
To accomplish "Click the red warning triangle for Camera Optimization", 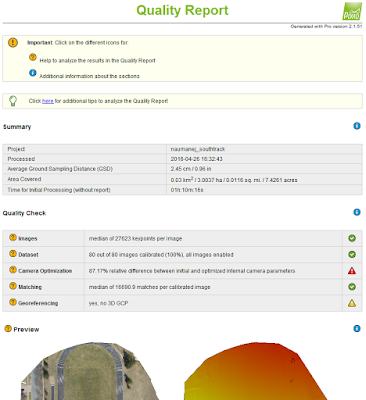I will (x=352, y=271).
